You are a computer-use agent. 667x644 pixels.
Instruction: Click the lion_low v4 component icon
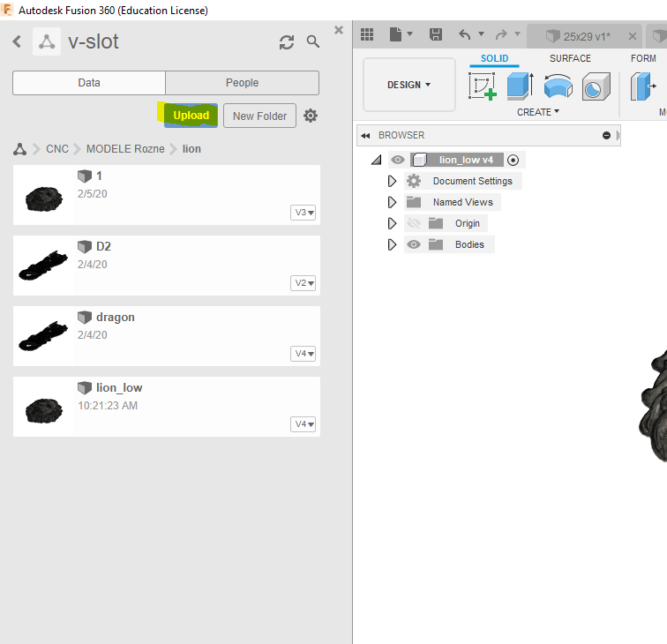[419, 160]
